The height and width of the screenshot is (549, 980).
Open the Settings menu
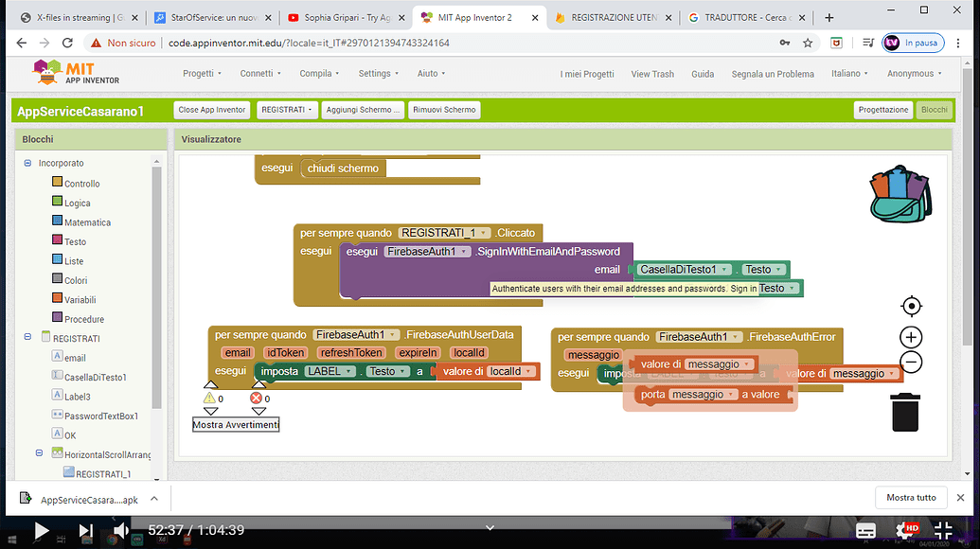[378, 73]
